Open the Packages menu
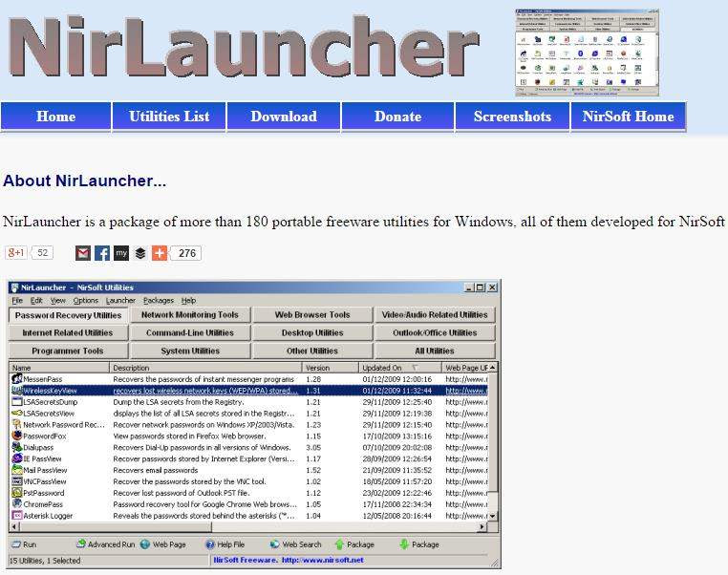Image resolution: width=728 pixels, height=575 pixels. (x=159, y=300)
